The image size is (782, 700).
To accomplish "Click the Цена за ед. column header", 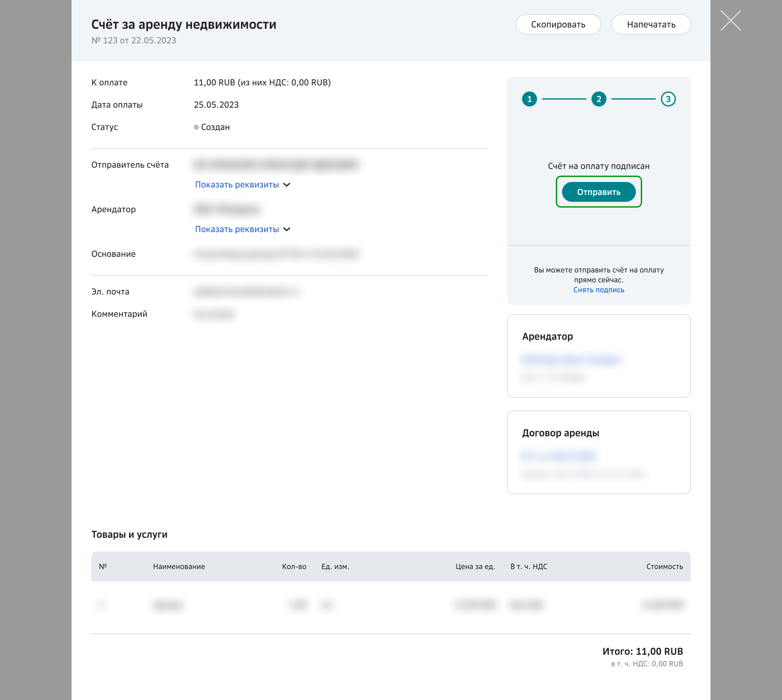I will coord(475,567).
